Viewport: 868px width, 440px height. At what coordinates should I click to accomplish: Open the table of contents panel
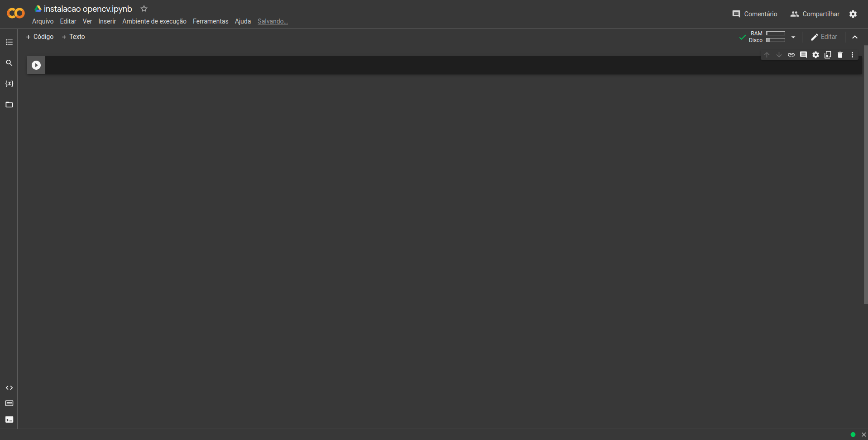pyautogui.click(x=9, y=42)
